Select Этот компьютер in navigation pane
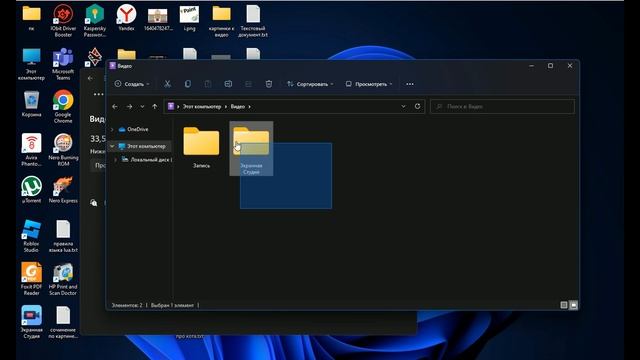Viewport: 640px width, 360px height. click(x=146, y=146)
